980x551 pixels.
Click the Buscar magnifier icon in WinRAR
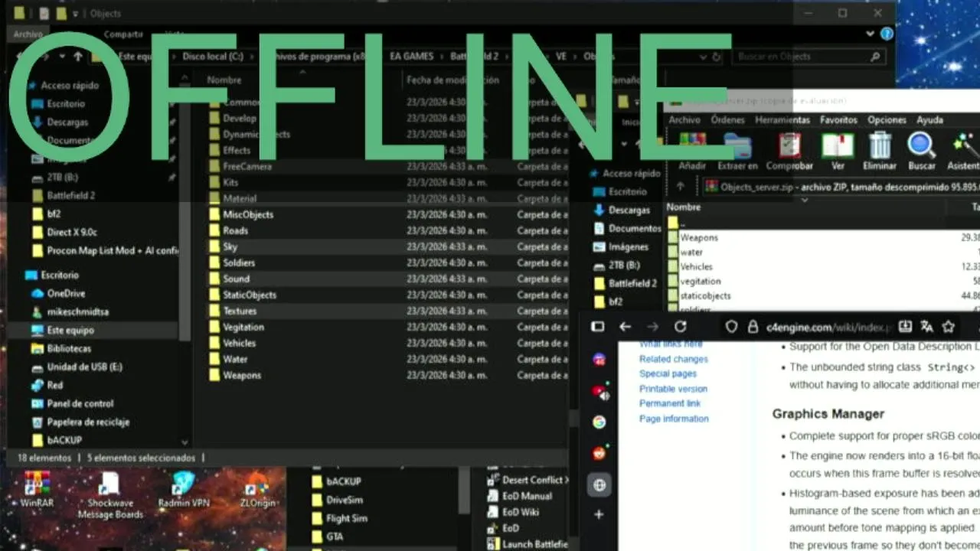(921, 145)
